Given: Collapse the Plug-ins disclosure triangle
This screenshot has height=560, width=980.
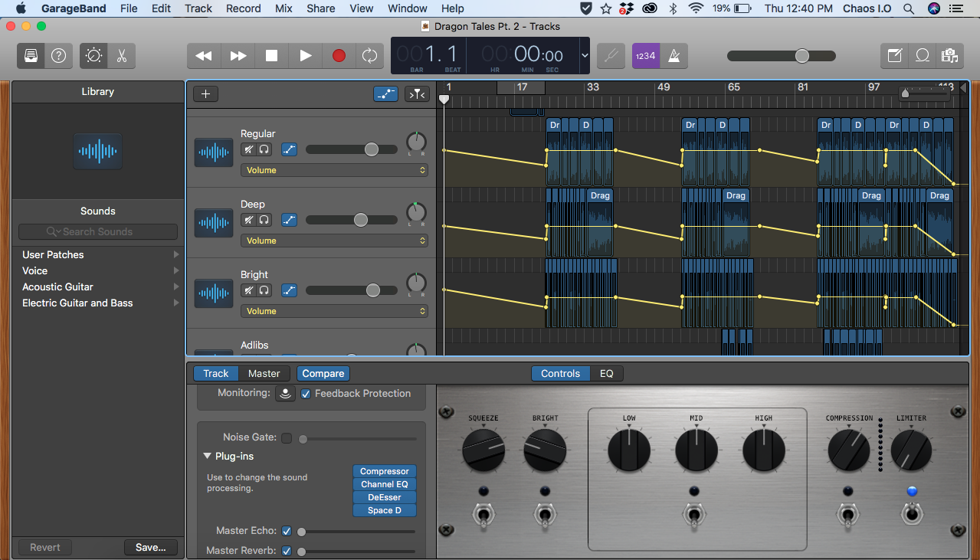Looking at the screenshot, I should tap(208, 456).
